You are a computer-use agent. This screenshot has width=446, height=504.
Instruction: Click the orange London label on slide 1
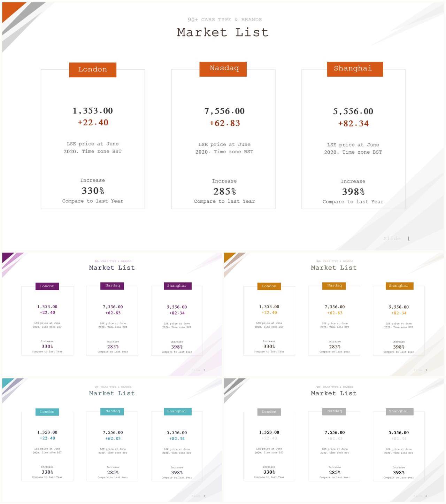point(93,70)
